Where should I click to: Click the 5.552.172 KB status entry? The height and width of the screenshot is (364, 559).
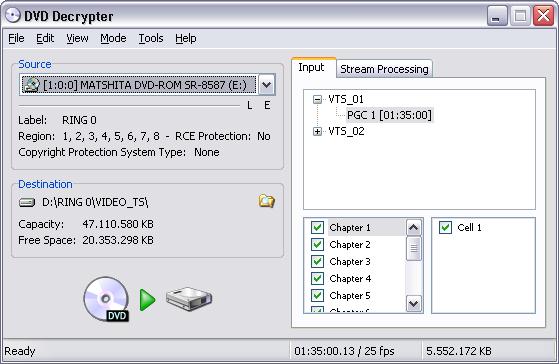tap(459, 351)
